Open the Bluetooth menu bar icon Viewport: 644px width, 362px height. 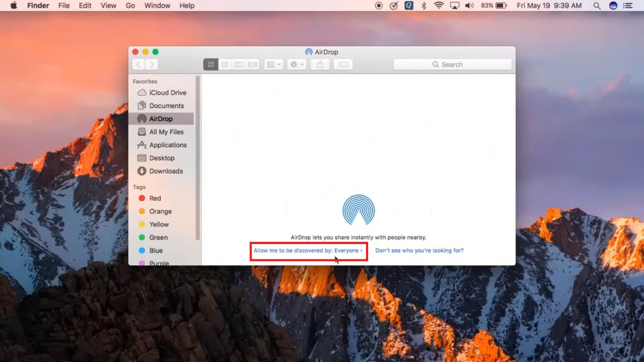coord(423,5)
